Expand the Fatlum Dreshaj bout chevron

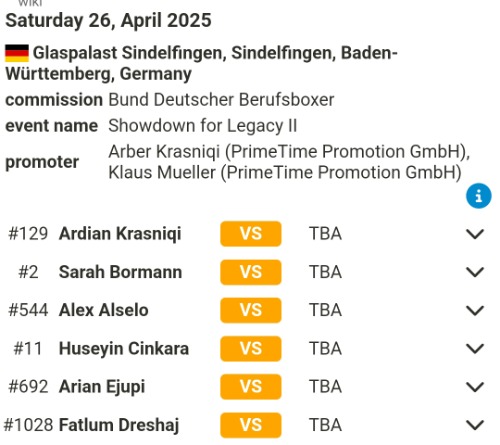(x=475, y=425)
